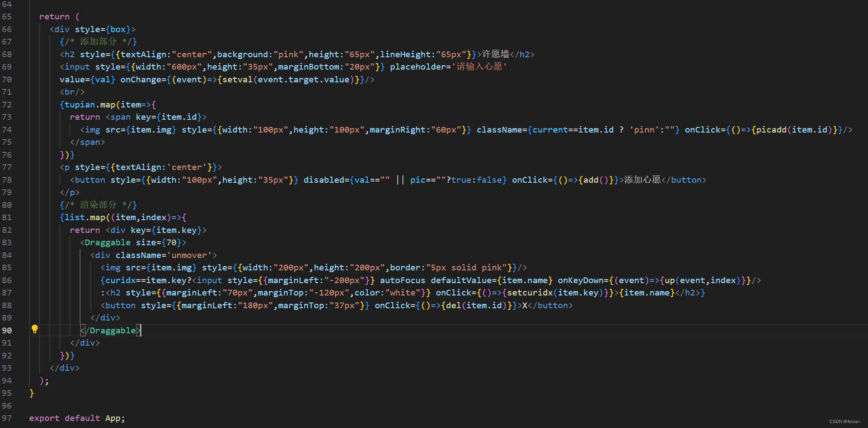Click the box style variable on line 66
The height and width of the screenshot is (428, 868).
tap(118, 30)
